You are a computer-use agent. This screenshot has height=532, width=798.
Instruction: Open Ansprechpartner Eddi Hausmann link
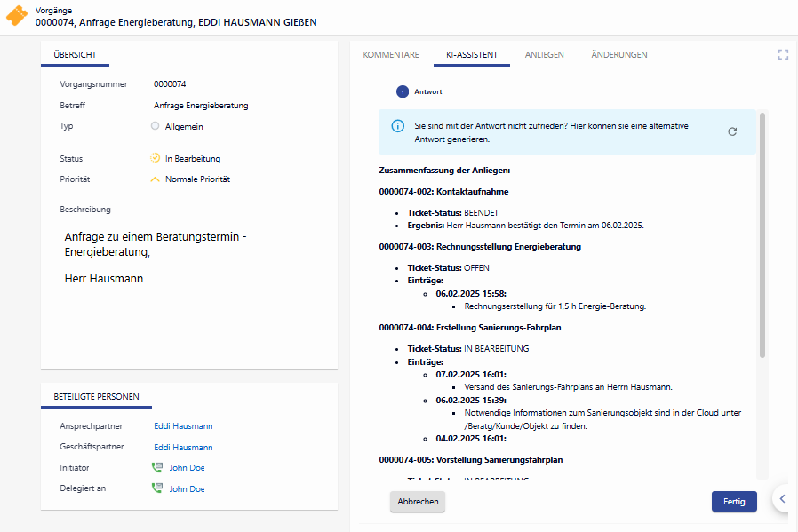pos(183,426)
